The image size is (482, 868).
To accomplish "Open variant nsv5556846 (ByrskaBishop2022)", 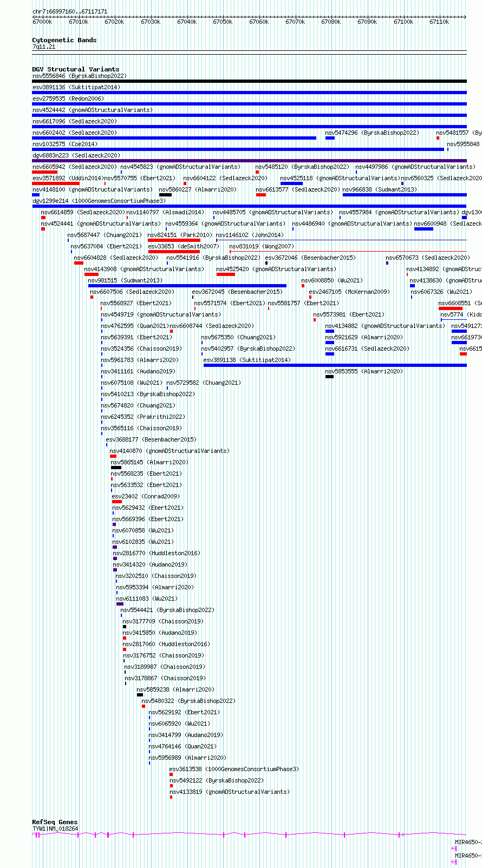I will [x=79, y=76].
